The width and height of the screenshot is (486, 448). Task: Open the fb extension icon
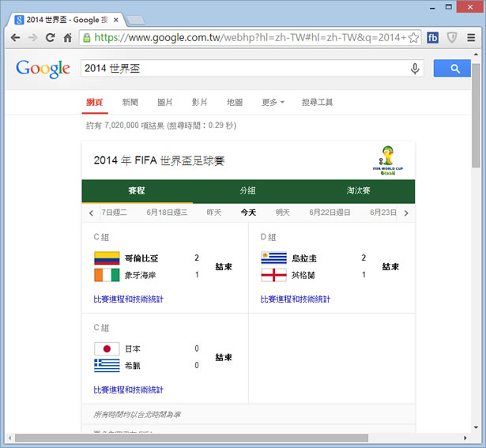(x=433, y=38)
